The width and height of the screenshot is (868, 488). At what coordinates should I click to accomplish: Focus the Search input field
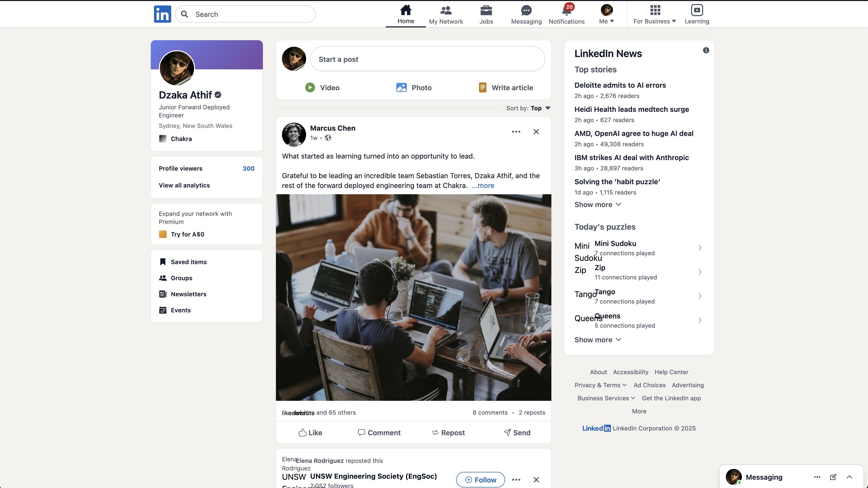point(245,14)
